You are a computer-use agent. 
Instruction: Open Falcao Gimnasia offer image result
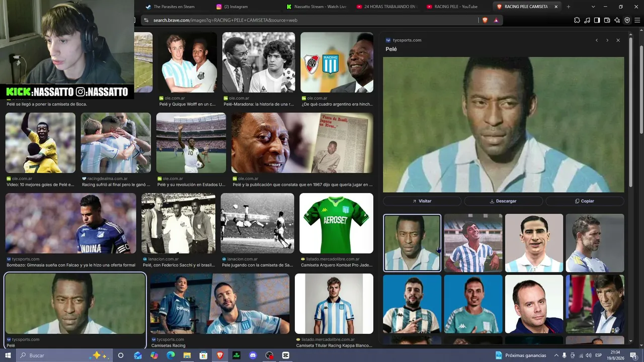pyautogui.click(x=71, y=223)
